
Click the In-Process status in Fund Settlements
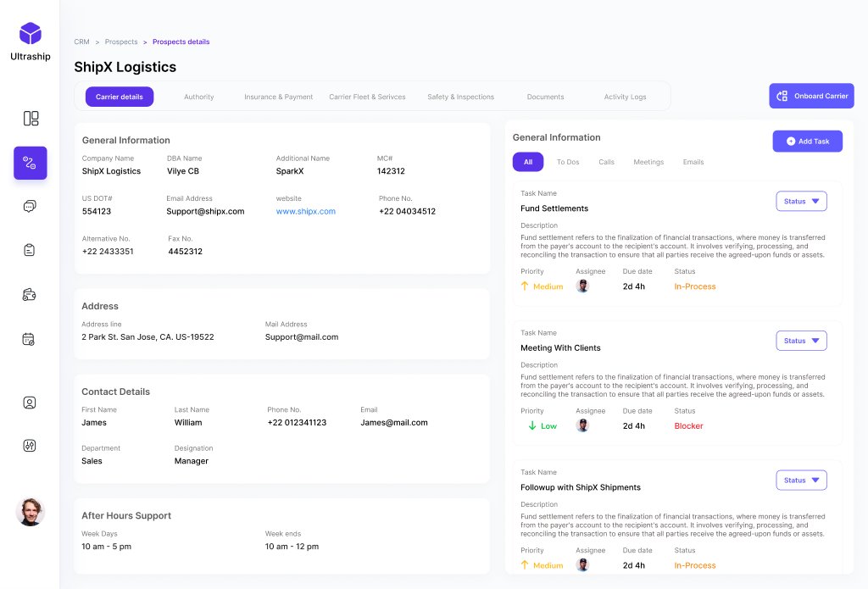[695, 286]
